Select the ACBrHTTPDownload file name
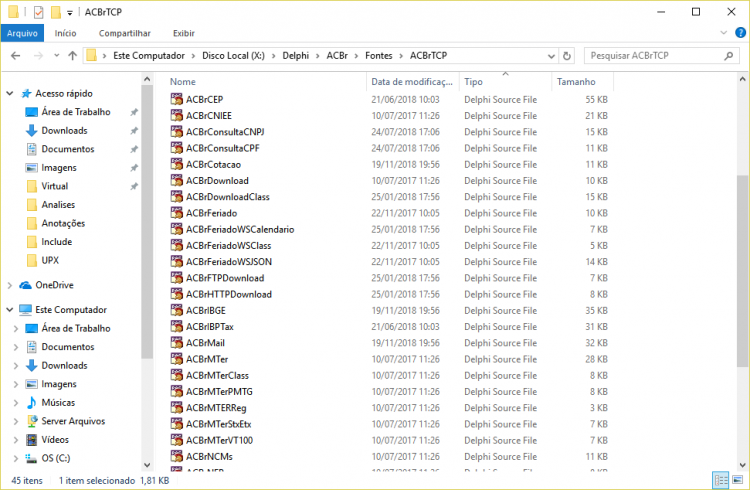This screenshot has height=490, width=750. [x=229, y=294]
